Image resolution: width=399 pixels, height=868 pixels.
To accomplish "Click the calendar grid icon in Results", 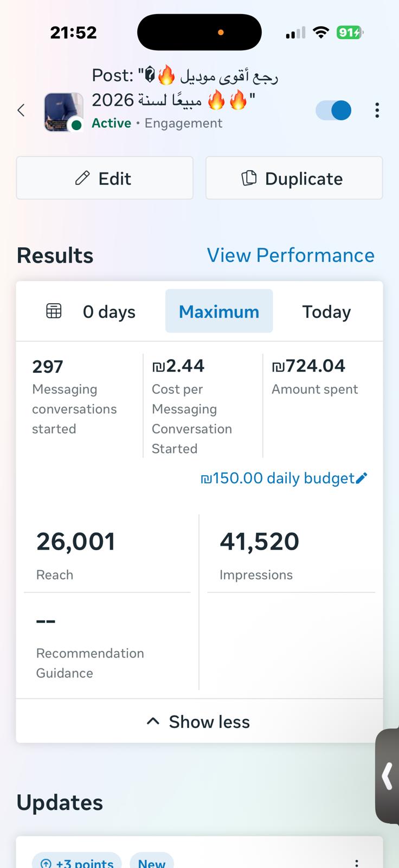I will tap(54, 311).
